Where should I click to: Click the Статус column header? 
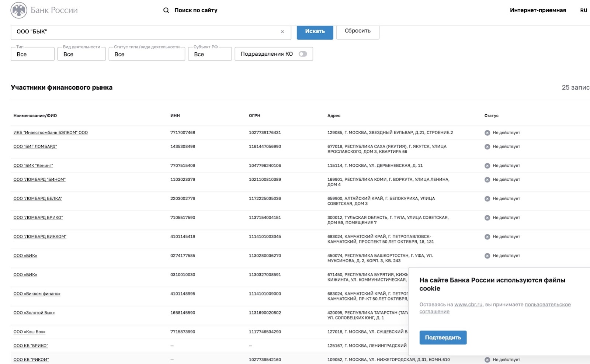(491, 116)
